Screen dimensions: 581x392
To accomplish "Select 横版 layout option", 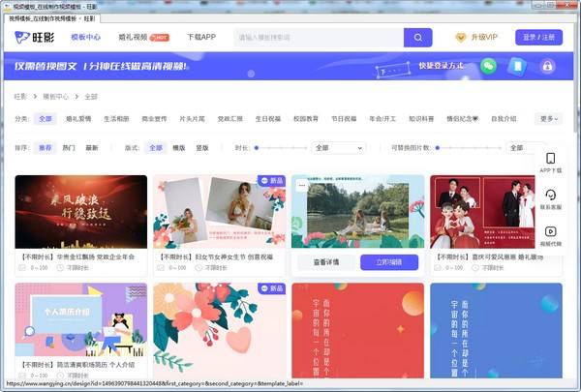I will 179,148.
